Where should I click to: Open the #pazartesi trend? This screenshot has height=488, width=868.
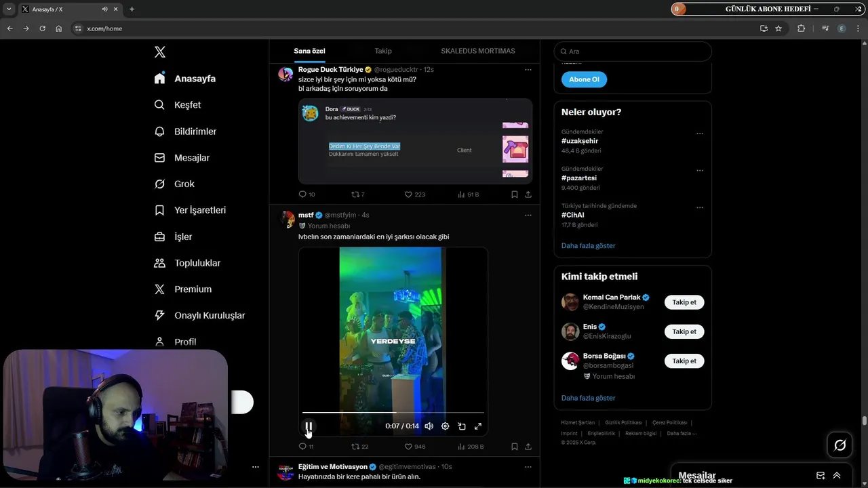pyautogui.click(x=579, y=178)
